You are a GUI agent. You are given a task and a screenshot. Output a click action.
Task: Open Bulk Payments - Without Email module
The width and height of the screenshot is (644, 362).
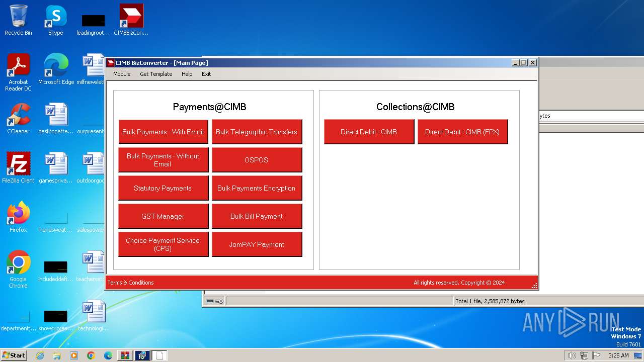163,160
